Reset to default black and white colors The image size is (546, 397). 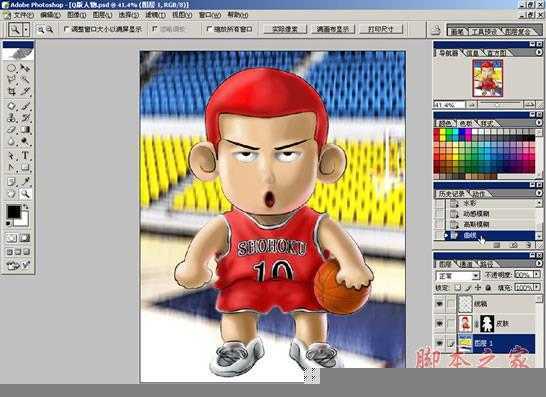pos(8,224)
